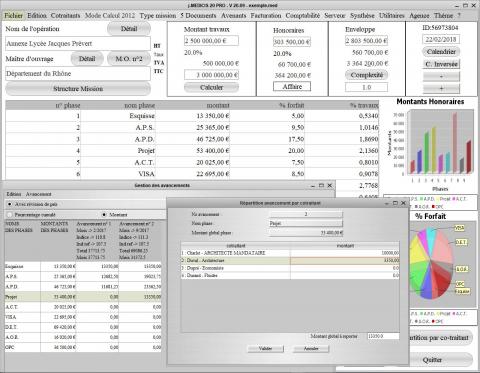Click the 22/02/2018 date field

tap(441, 39)
